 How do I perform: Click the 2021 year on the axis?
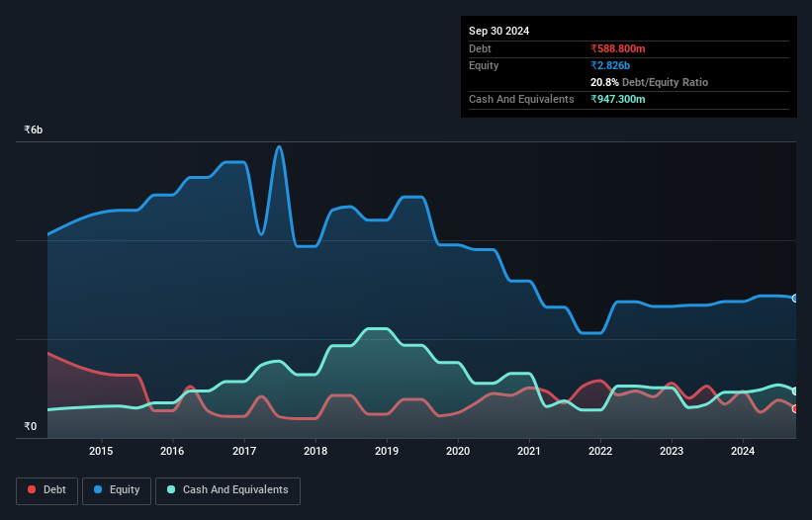tap(529, 452)
